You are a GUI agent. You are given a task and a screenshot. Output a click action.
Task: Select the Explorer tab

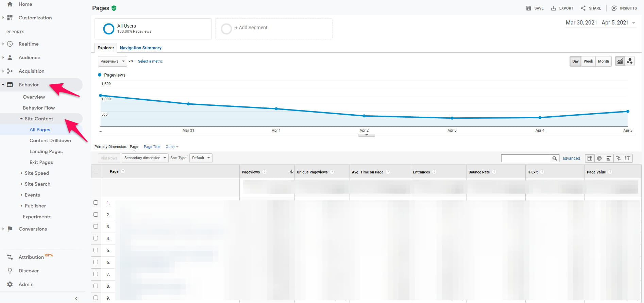point(106,48)
